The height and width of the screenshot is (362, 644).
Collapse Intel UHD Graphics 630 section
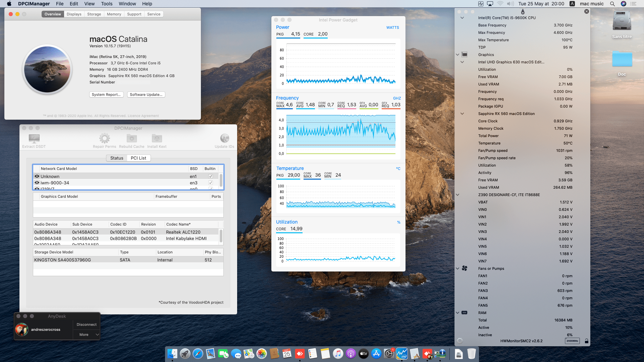tap(462, 62)
